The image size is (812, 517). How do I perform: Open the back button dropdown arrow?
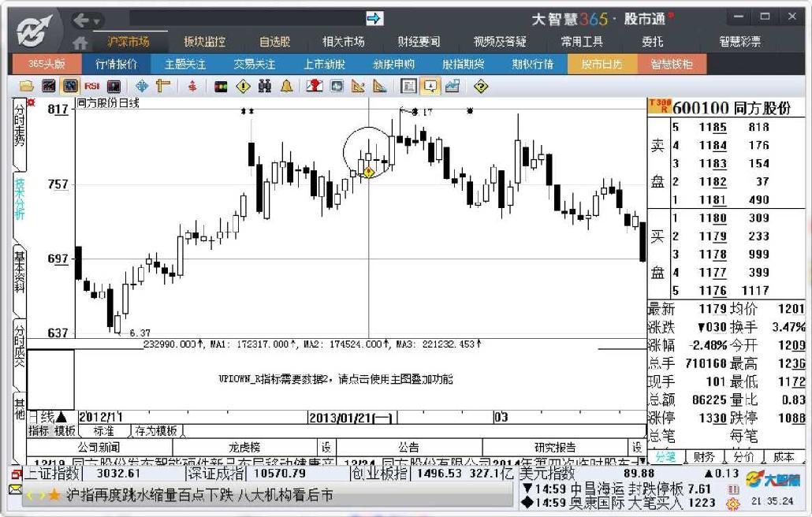coord(96,22)
